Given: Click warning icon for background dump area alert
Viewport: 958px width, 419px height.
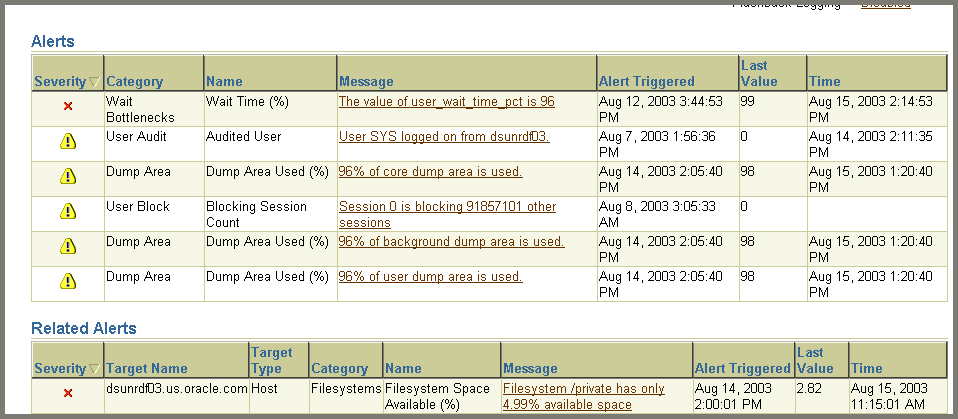Looking at the screenshot, I should point(68,246).
